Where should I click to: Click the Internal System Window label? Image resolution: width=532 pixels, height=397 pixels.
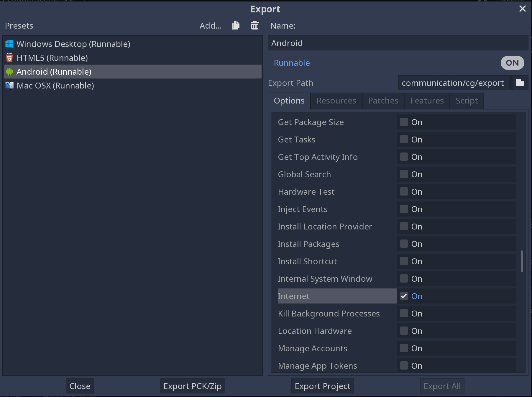tap(325, 279)
